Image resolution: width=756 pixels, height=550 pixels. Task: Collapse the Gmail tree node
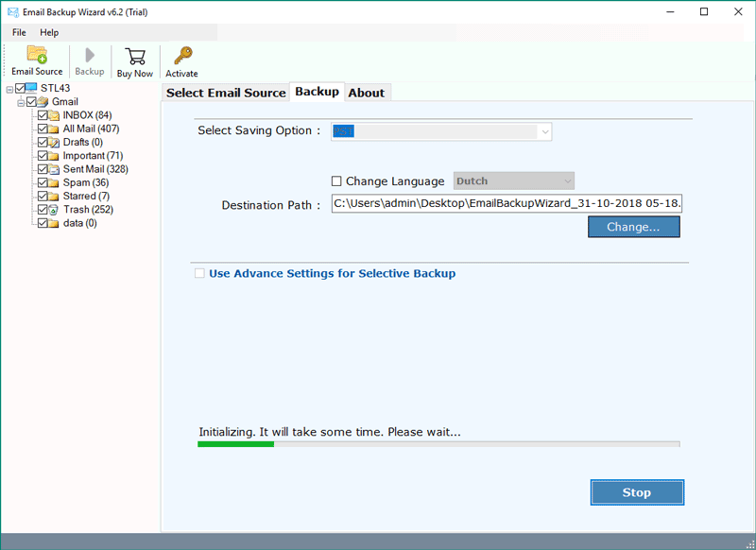coord(21,102)
